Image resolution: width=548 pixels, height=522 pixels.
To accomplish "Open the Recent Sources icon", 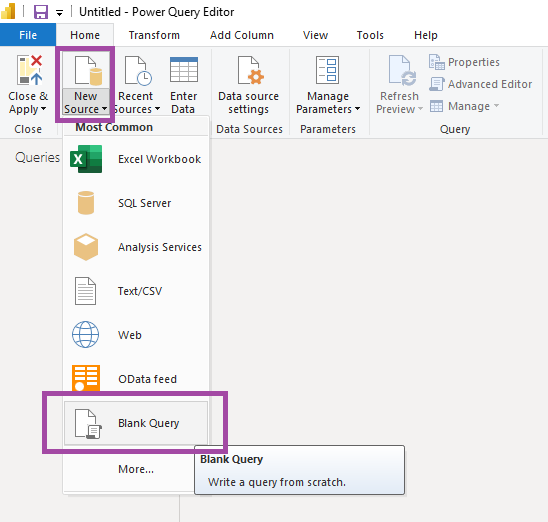I will click(x=138, y=71).
